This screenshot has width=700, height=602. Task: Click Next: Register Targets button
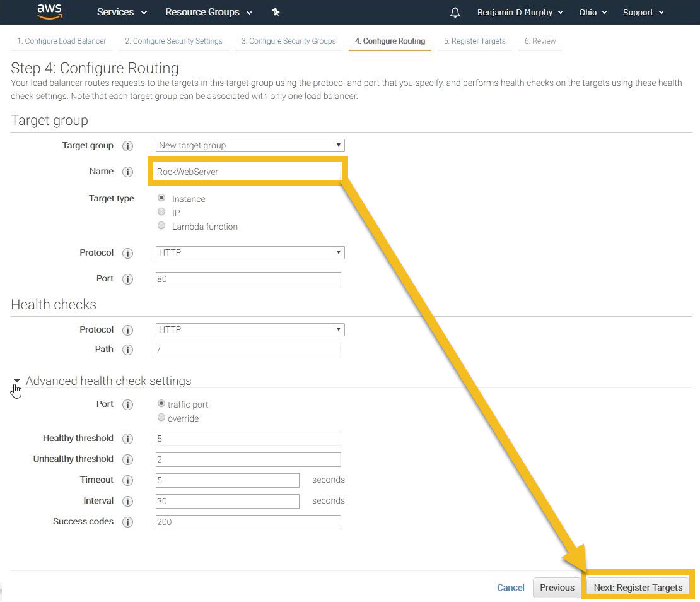[x=638, y=588]
